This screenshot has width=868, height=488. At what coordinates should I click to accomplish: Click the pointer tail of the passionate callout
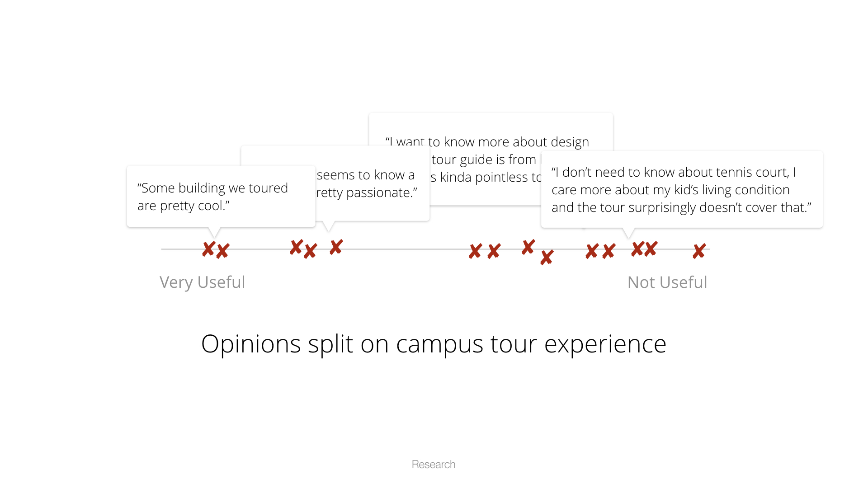329,226
